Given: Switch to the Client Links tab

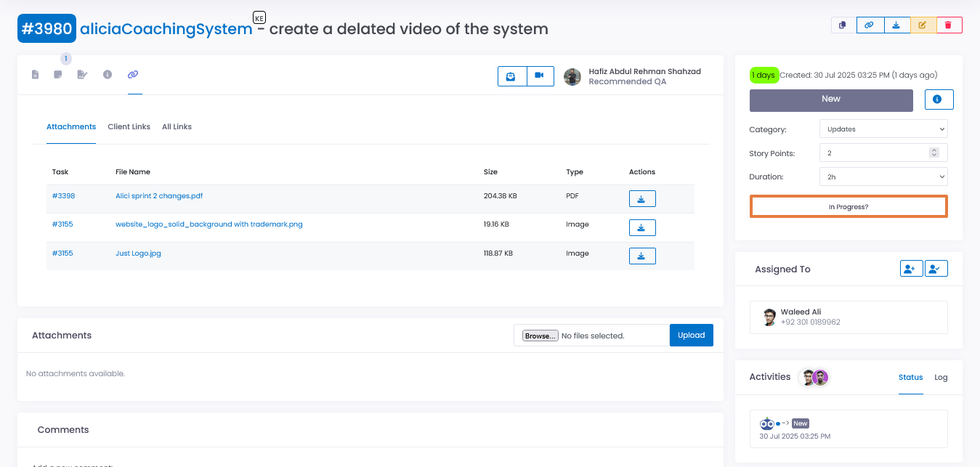Looking at the screenshot, I should pos(129,126).
